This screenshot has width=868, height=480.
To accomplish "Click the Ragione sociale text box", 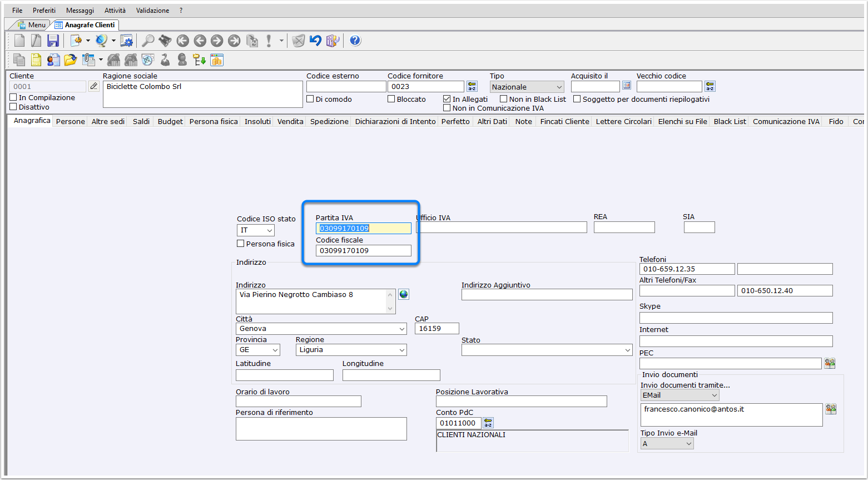I will coord(202,94).
